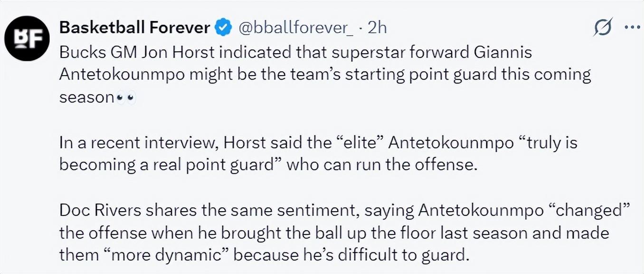Click the quoted phrase "more dynamic"
Screen dimensions: 644x274
pos(167,255)
